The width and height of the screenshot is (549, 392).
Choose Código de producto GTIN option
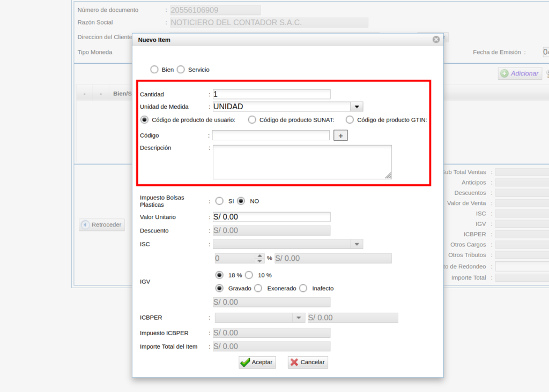(350, 120)
